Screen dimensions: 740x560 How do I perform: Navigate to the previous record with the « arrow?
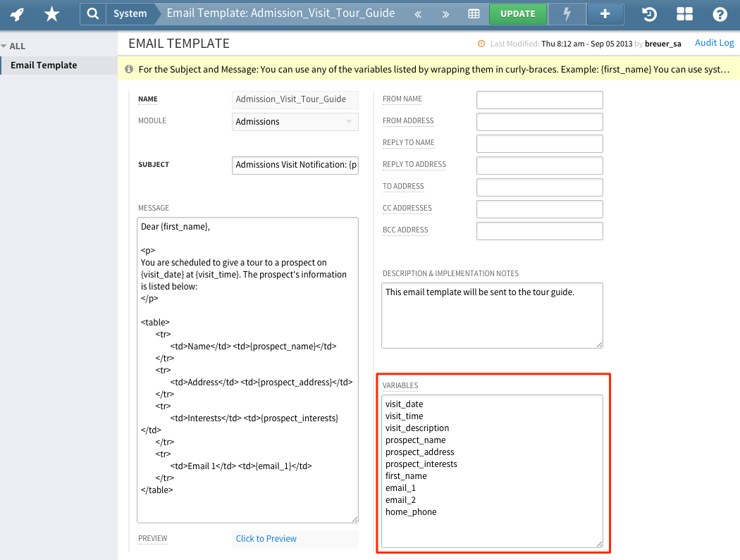point(418,13)
